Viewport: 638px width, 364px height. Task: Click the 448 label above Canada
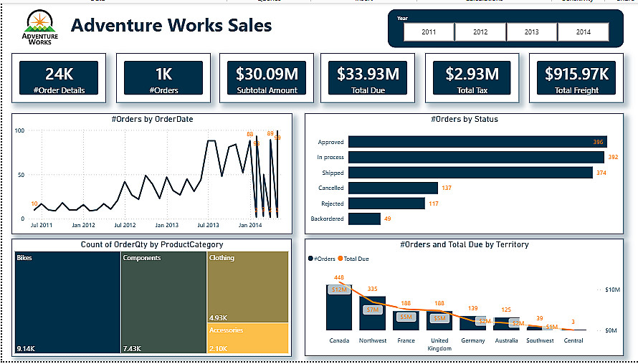(x=339, y=277)
